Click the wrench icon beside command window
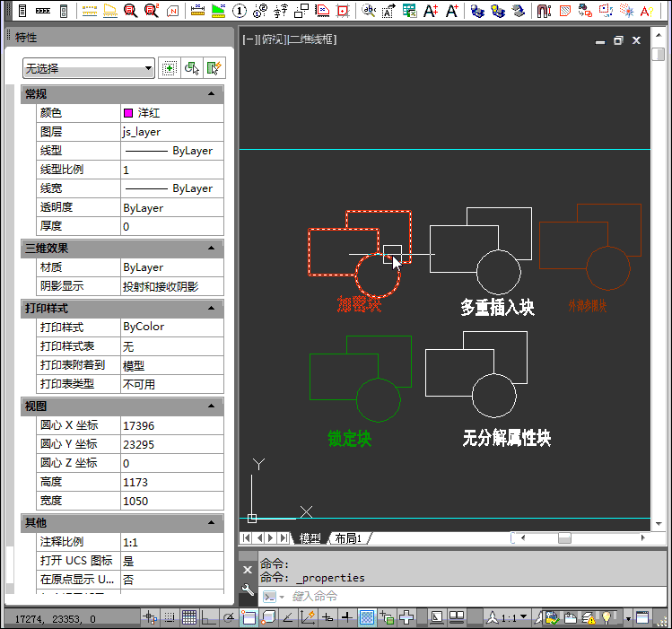This screenshot has width=672, height=629. pyautogui.click(x=249, y=590)
